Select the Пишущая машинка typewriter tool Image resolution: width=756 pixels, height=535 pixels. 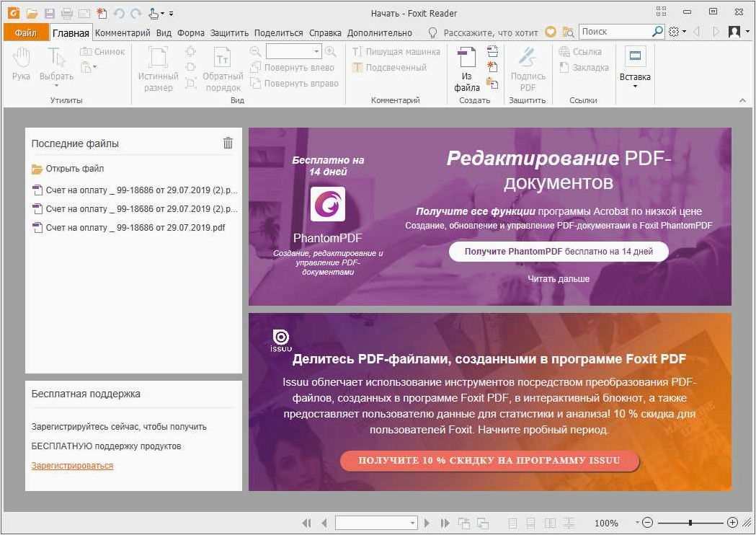396,52
